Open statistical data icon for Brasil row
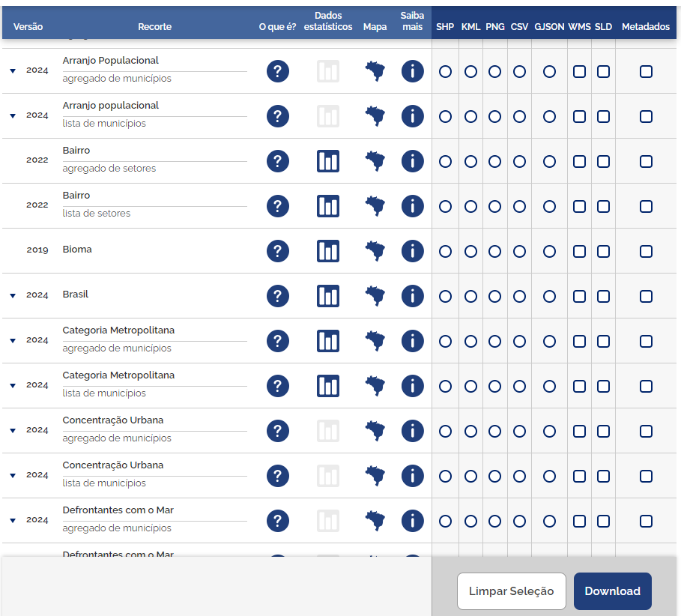681x616 pixels. tap(328, 296)
